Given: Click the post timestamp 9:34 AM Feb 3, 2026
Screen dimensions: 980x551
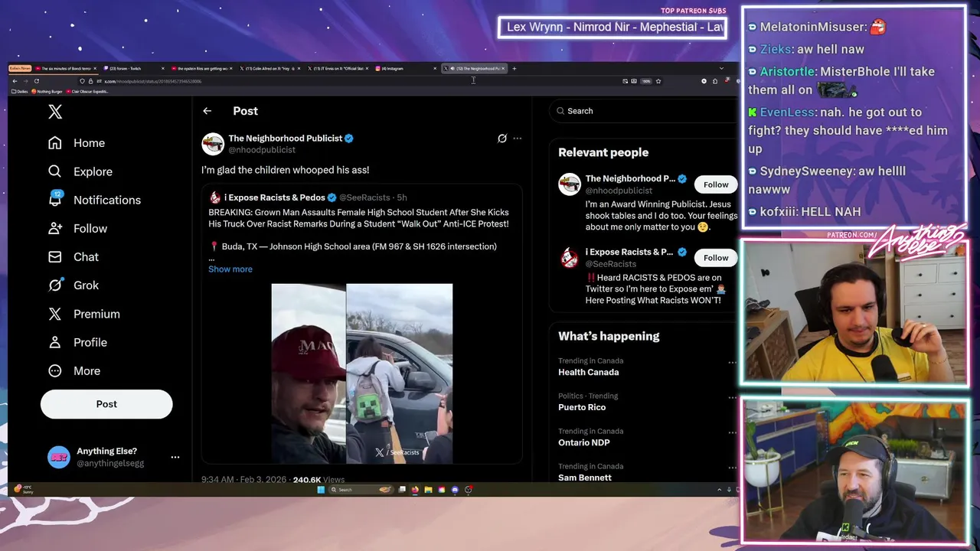Looking at the screenshot, I should (243, 480).
